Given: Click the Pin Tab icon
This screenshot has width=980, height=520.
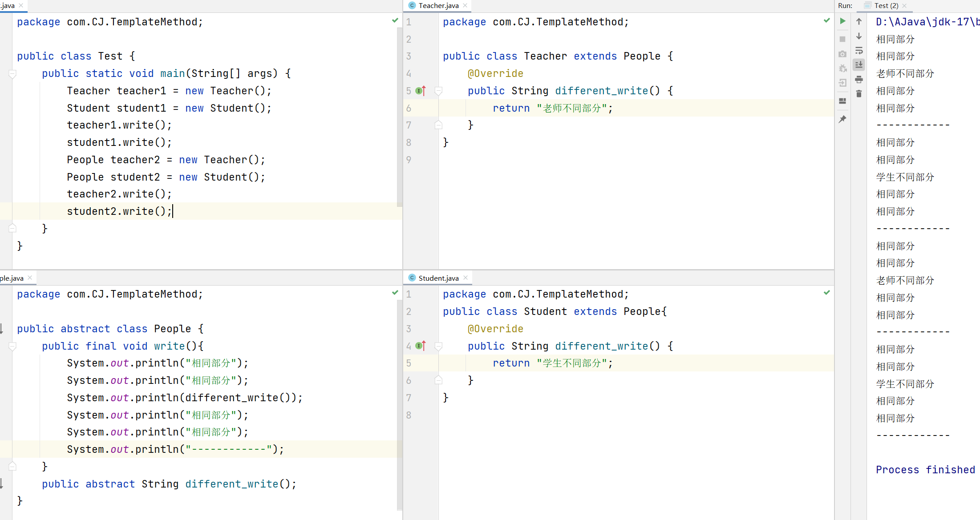Looking at the screenshot, I should click(842, 119).
